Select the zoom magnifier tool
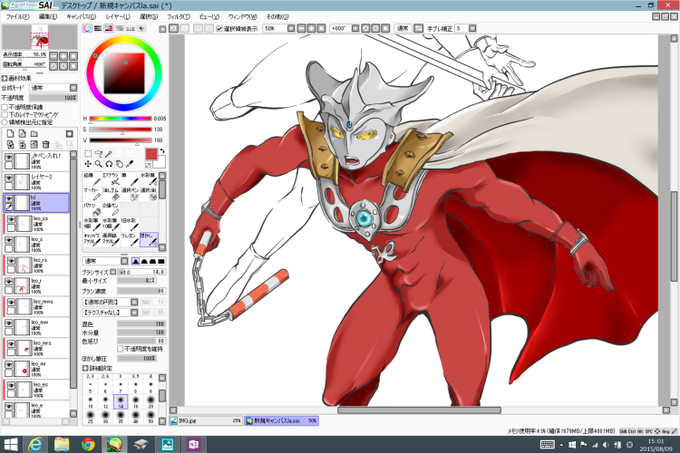Viewport: 680px width, 453px height. tap(98, 164)
